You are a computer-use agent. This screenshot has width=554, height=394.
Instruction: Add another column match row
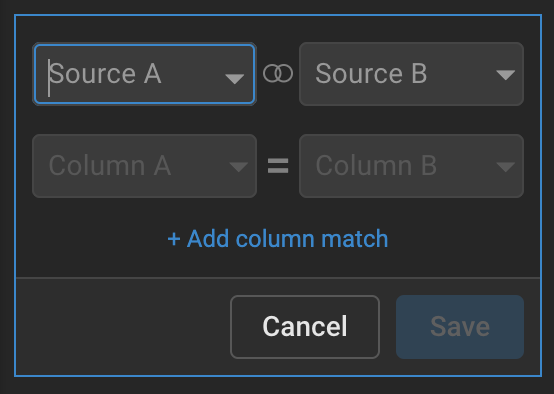pos(278,239)
